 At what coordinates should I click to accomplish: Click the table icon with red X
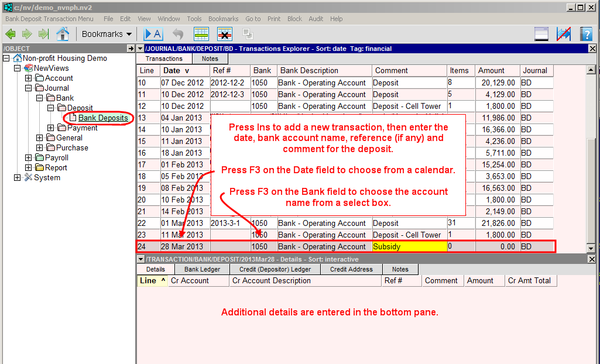224,33
